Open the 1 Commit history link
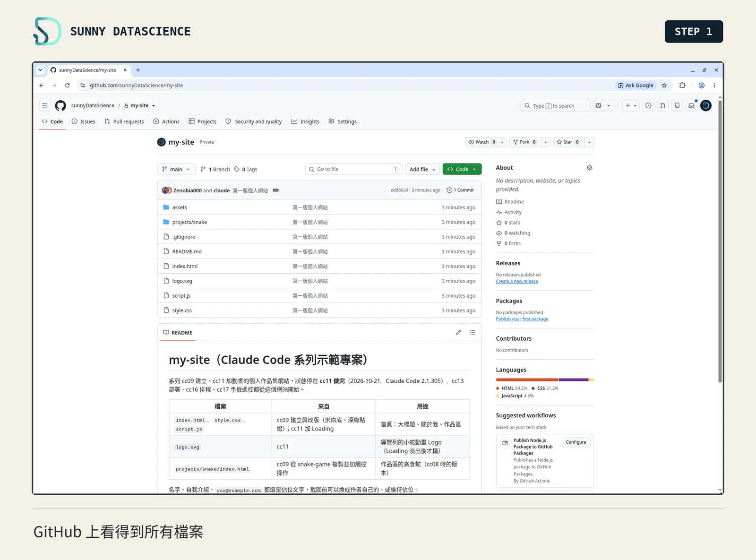Screen dimensions: 756x560 [460, 190]
